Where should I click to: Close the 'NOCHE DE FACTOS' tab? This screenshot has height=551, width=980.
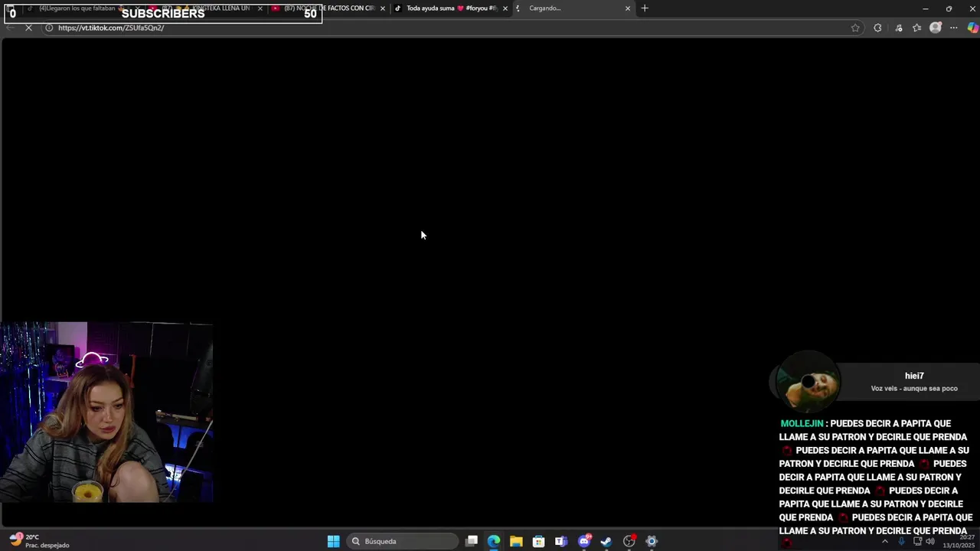click(x=383, y=8)
